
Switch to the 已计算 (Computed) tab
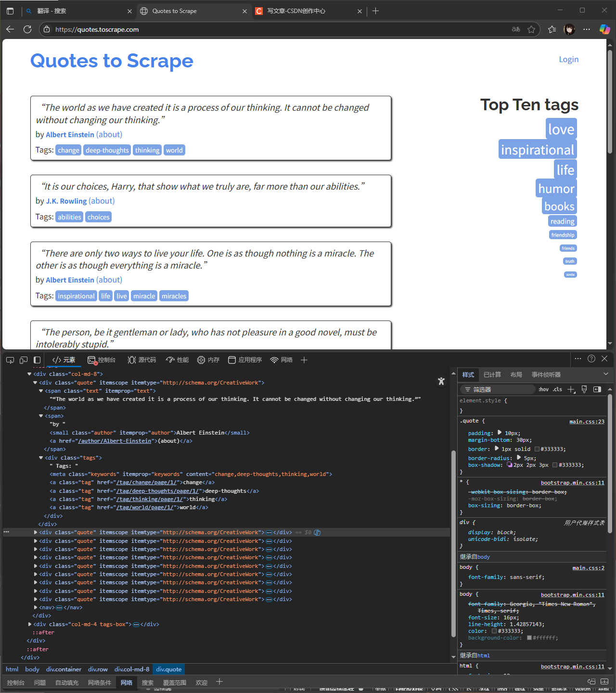[492, 374]
